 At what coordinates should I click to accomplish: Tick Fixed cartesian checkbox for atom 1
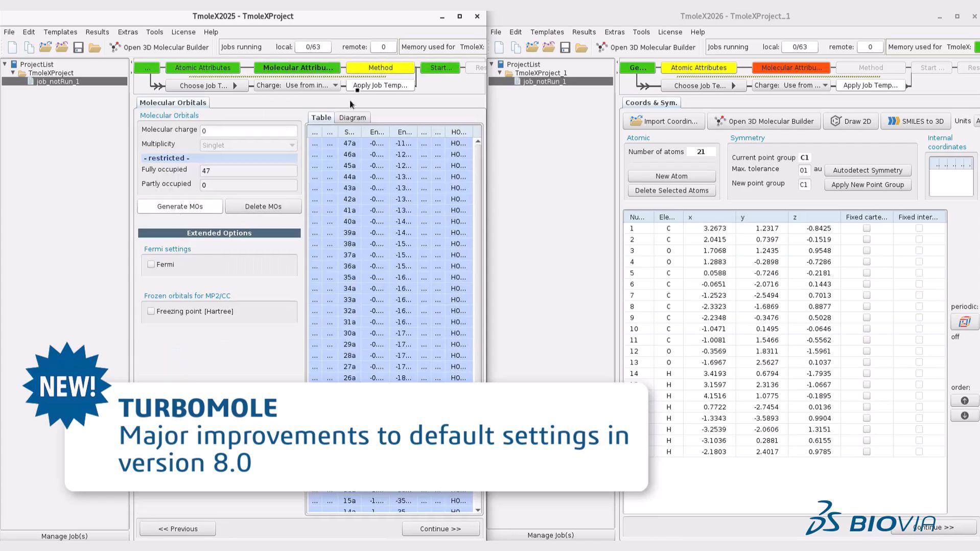[x=867, y=228]
